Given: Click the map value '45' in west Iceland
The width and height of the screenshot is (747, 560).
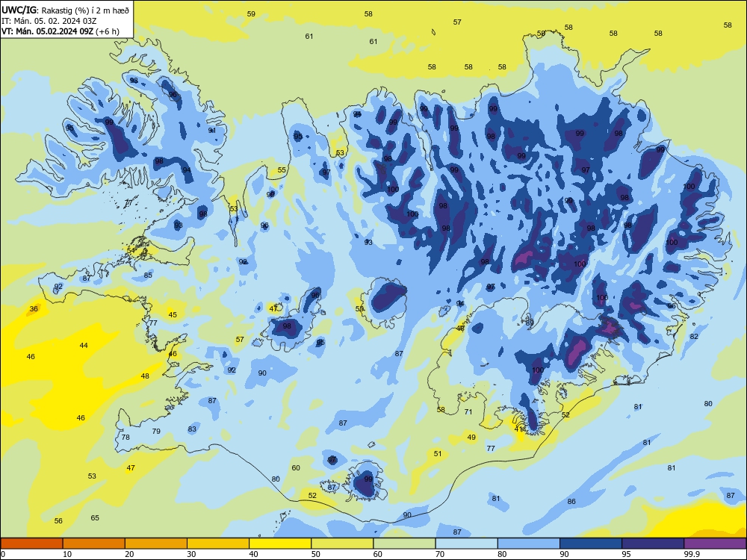Looking at the screenshot, I should coord(173,314).
